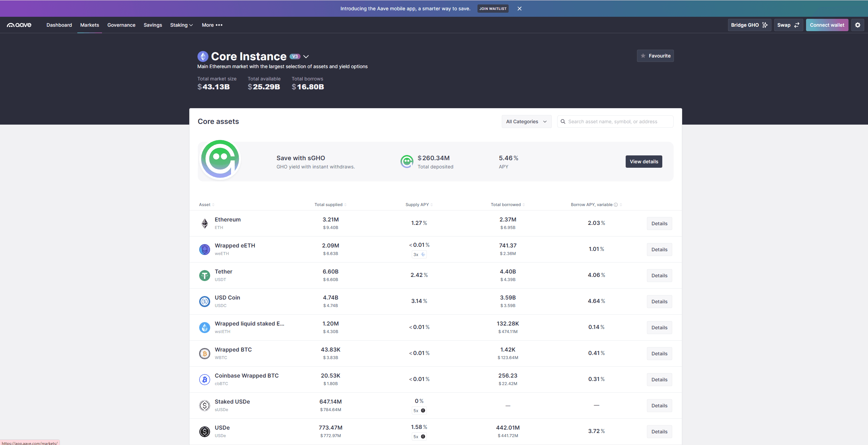Open the Staking dropdown menu
This screenshot has height=445, width=868.
pos(181,25)
